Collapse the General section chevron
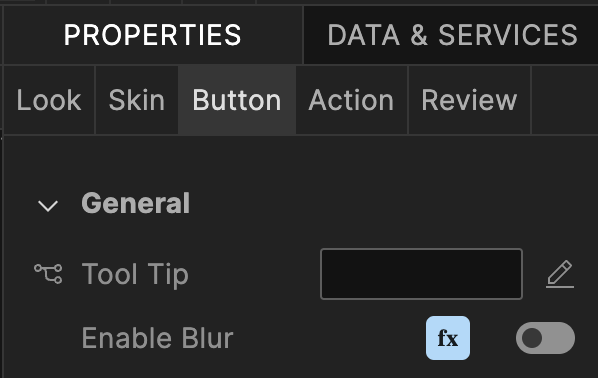Image resolution: width=598 pixels, height=378 pixels. click(x=48, y=206)
